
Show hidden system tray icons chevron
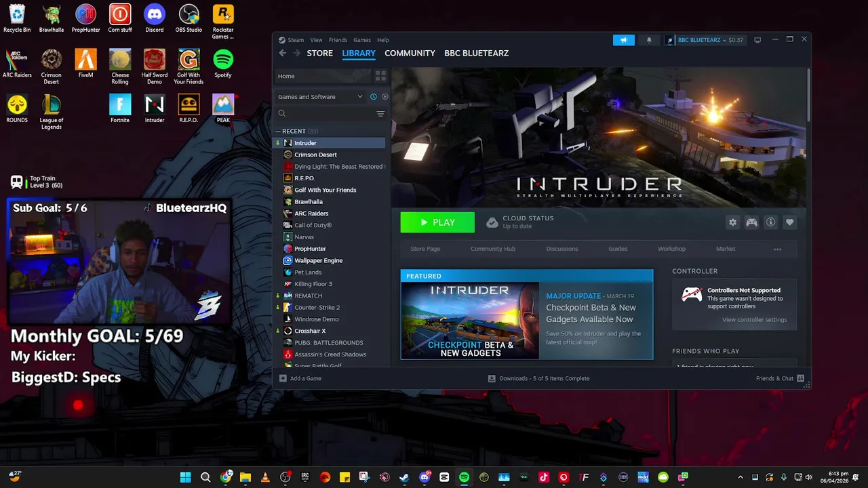740,477
